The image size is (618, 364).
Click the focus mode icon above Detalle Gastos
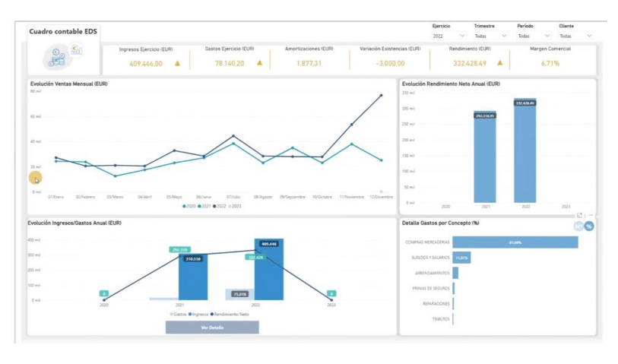579,216
